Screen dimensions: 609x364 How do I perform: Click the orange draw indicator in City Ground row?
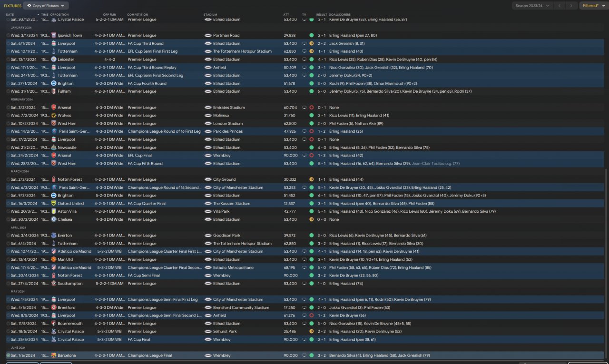[x=311, y=179]
